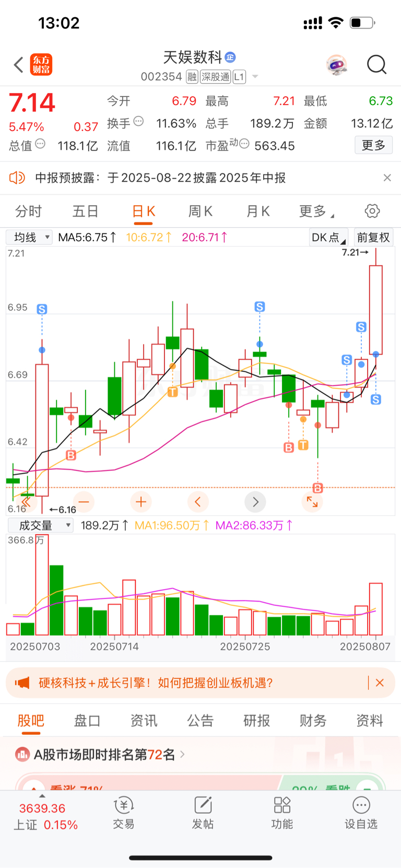Viewport: 401px width, 868px height.
Task: Tap the info icon next to 市盈动
Action: click(x=244, y=144)
